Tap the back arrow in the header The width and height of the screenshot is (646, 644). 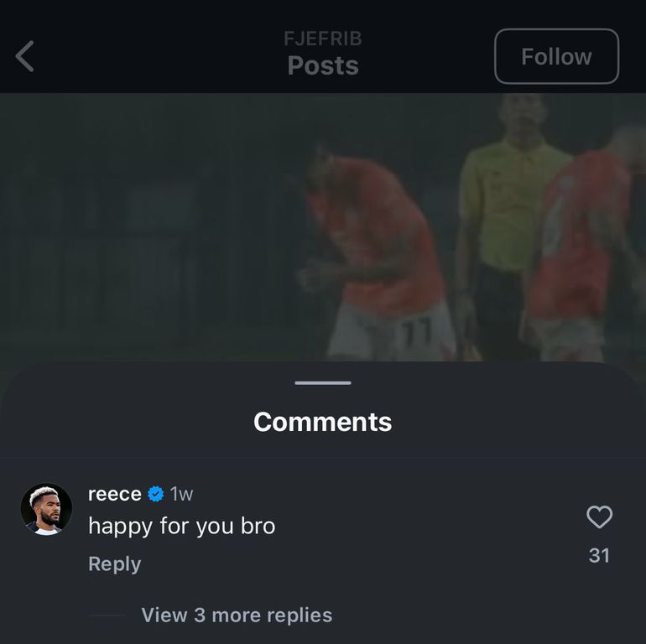point(25,56)
